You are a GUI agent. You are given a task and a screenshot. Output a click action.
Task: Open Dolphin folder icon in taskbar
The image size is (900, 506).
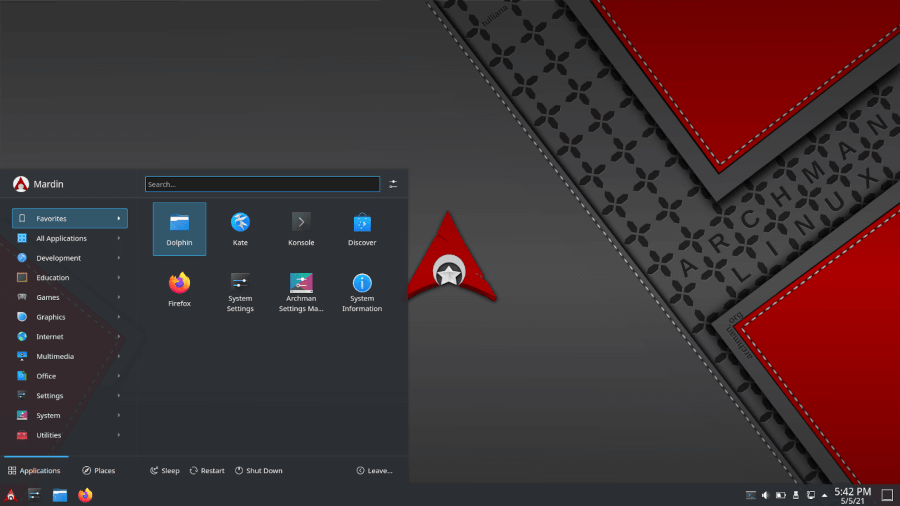[60, 495]
